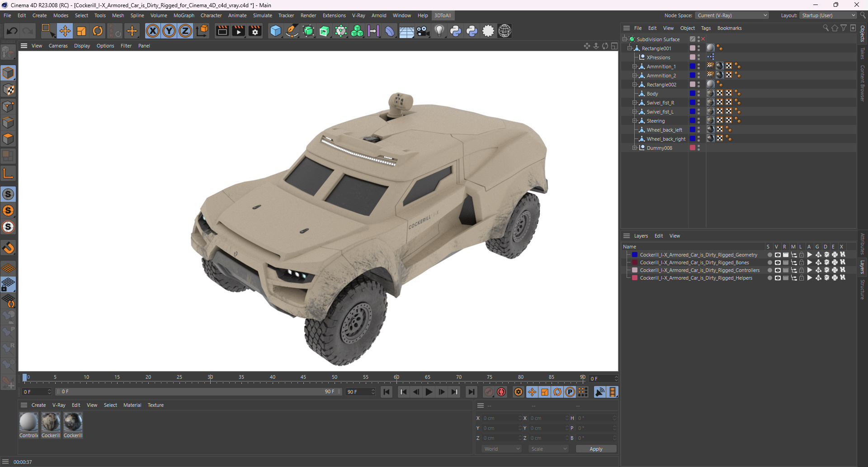
Task: Click pink layer color of Dummy008 object
Action: click(x=692, y=148)
